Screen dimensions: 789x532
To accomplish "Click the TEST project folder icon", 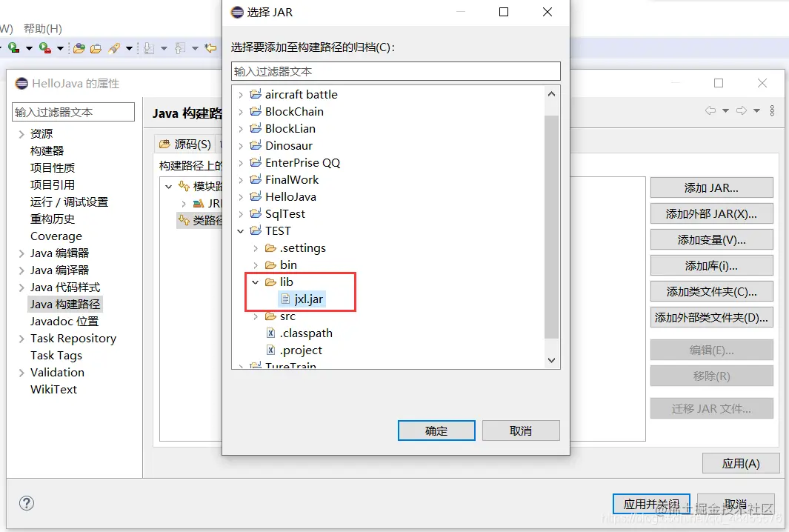I will 256,230.
